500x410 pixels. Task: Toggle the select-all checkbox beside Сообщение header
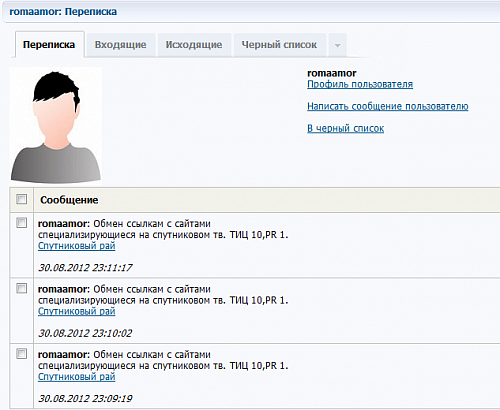[x=22, y=199]
